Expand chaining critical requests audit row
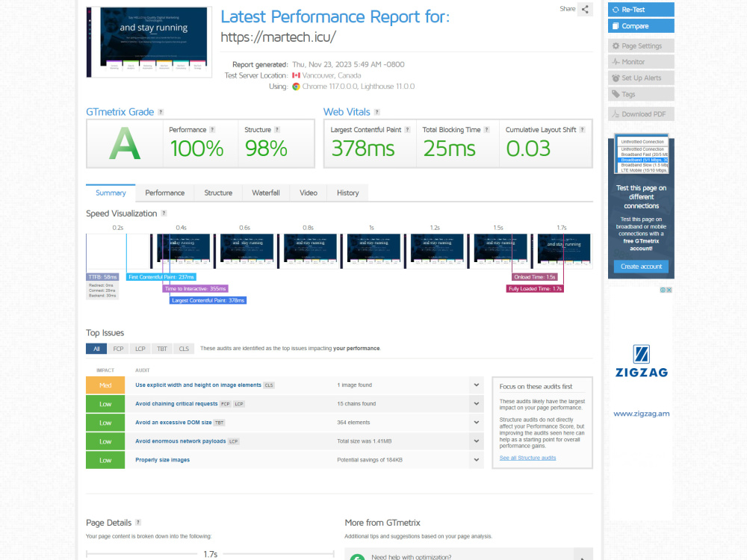The image size is (747, 560). coord(477,404)
